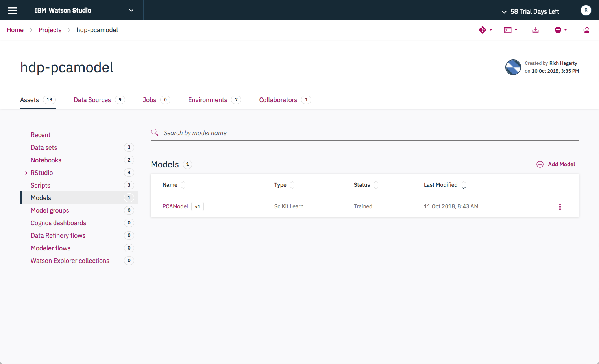Select Model groups in the sidebar
The image size is (599, 364).
[x=50, y=210]
